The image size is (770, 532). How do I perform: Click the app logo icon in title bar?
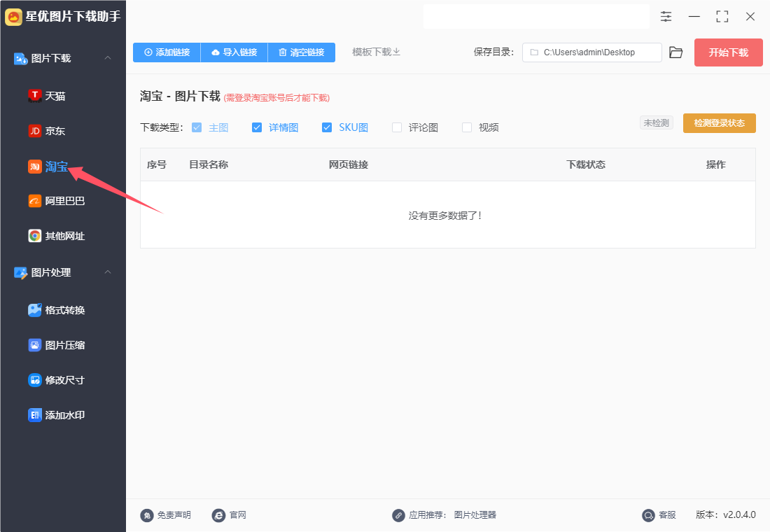click(14, 17)
